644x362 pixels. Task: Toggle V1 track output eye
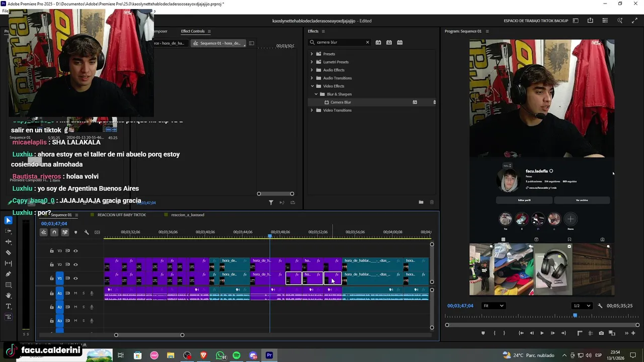click(x=75, y=278)
